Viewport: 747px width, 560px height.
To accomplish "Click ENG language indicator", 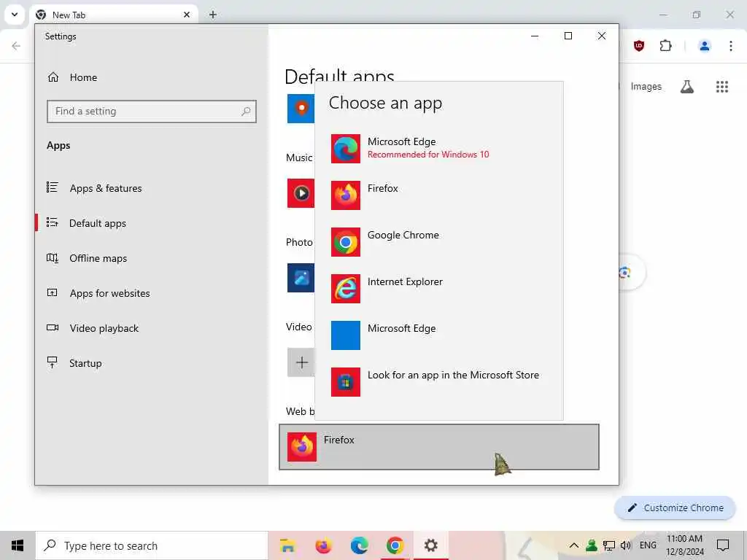I will 648,545.
